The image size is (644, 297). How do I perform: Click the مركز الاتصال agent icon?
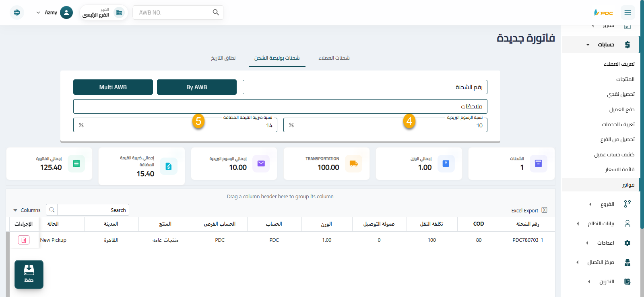point(627,262)
